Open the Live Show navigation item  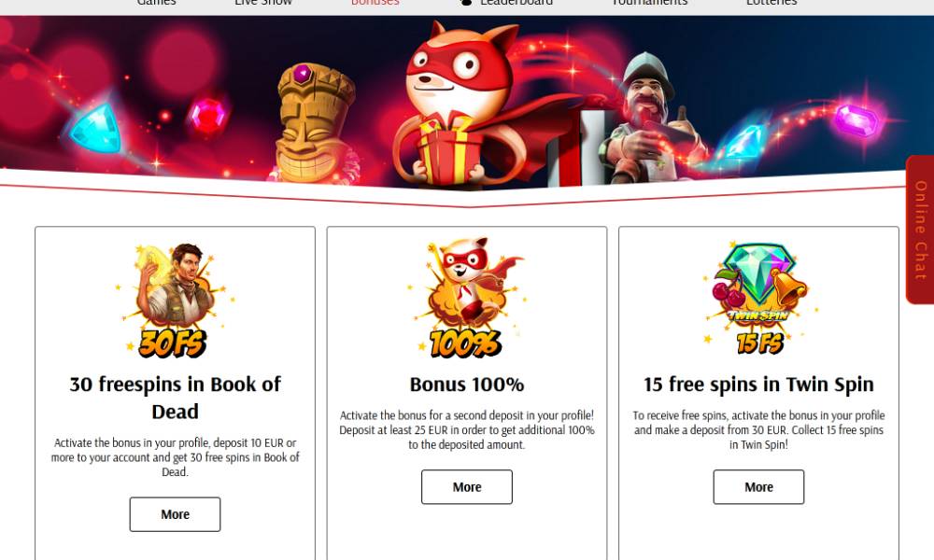263,3
